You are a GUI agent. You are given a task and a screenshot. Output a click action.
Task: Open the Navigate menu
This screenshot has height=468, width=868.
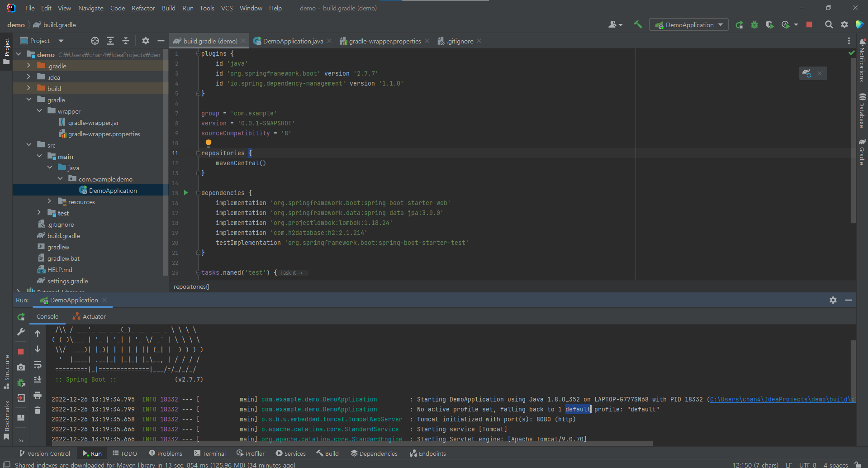pyautogui.click(x=90, y=8)
